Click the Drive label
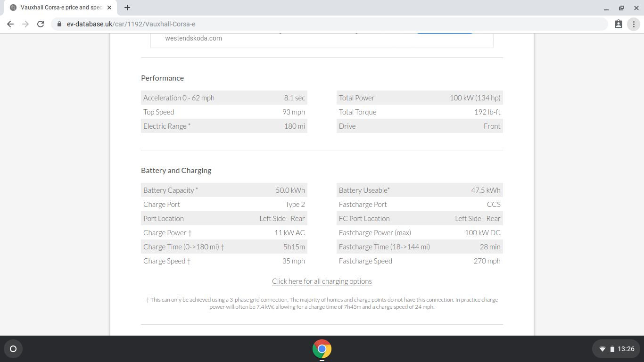Screen dimensions: 644x362 tap(347, 126)
